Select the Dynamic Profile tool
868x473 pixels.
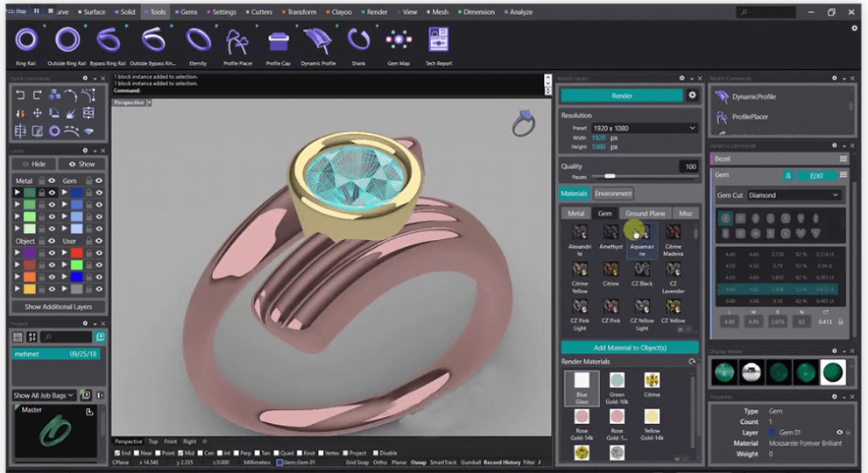[x=318, y=40]
